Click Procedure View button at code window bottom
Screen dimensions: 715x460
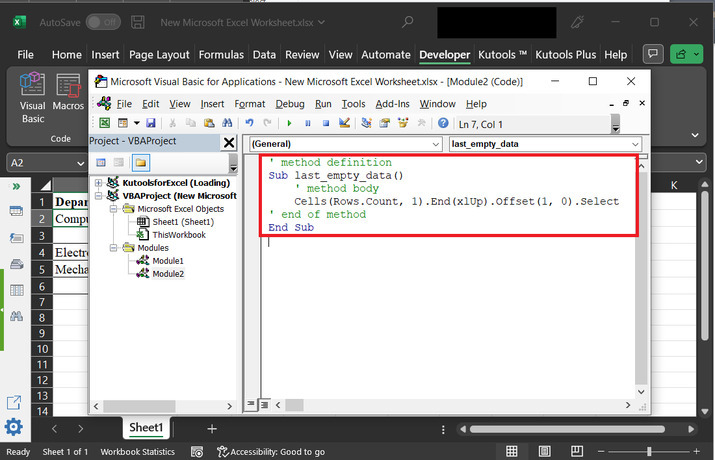pyautogui.click(x=250, y=404)
